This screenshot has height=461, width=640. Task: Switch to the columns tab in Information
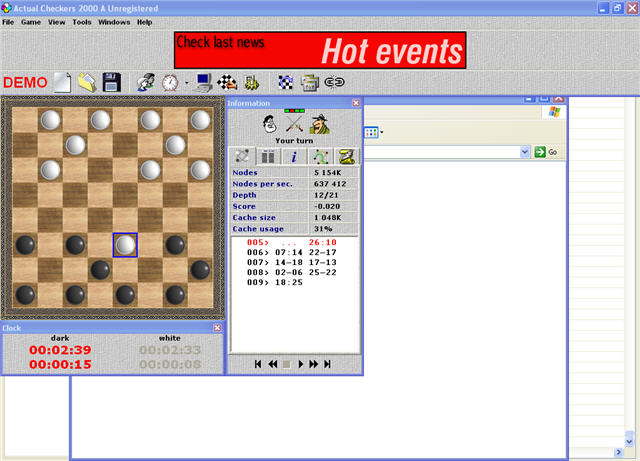pos(268,157)
